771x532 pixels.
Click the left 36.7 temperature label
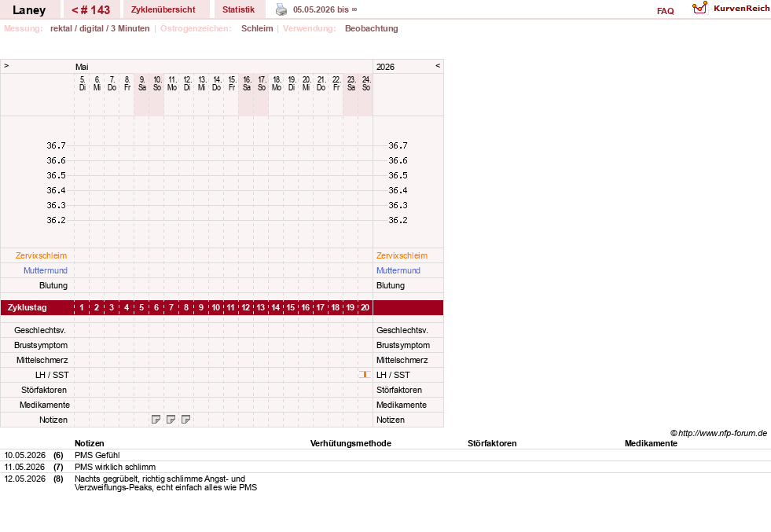coord(56,145)
